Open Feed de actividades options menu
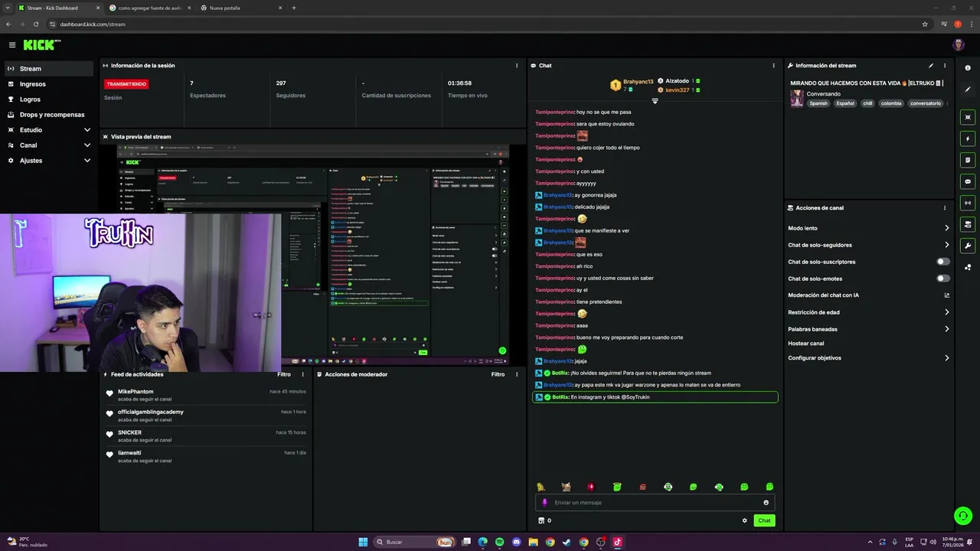This screenshot has height=551, width=980. tap(302, 375)
